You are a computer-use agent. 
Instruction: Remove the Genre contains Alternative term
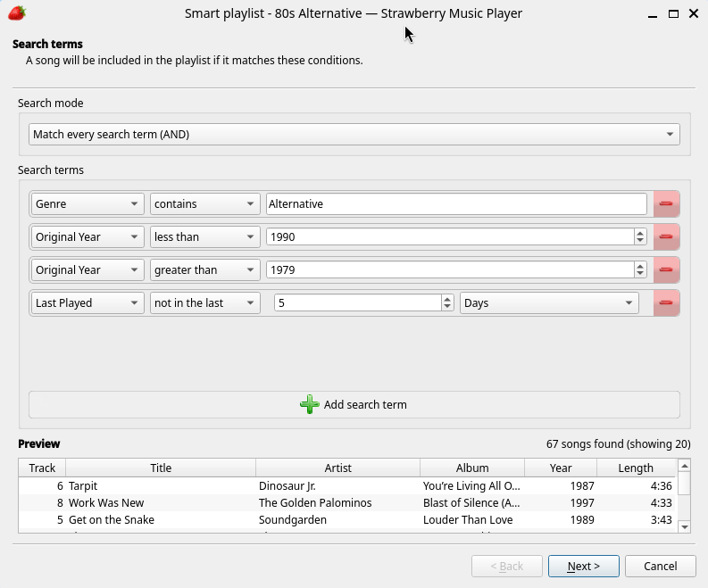(666, 204)
